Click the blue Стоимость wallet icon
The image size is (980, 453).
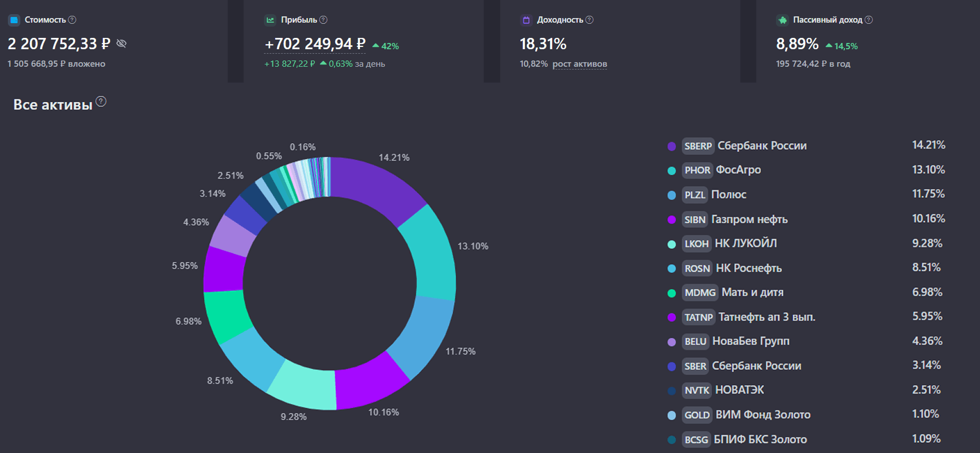coord(14,20)
